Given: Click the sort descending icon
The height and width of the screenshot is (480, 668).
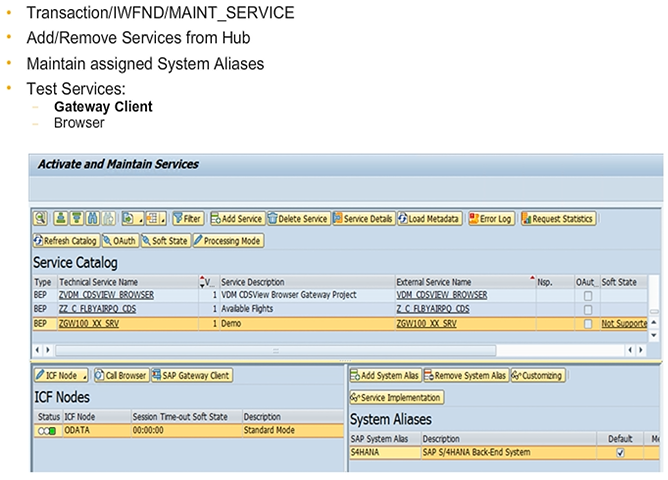Looking at the screenshot, I should point(77,219).
